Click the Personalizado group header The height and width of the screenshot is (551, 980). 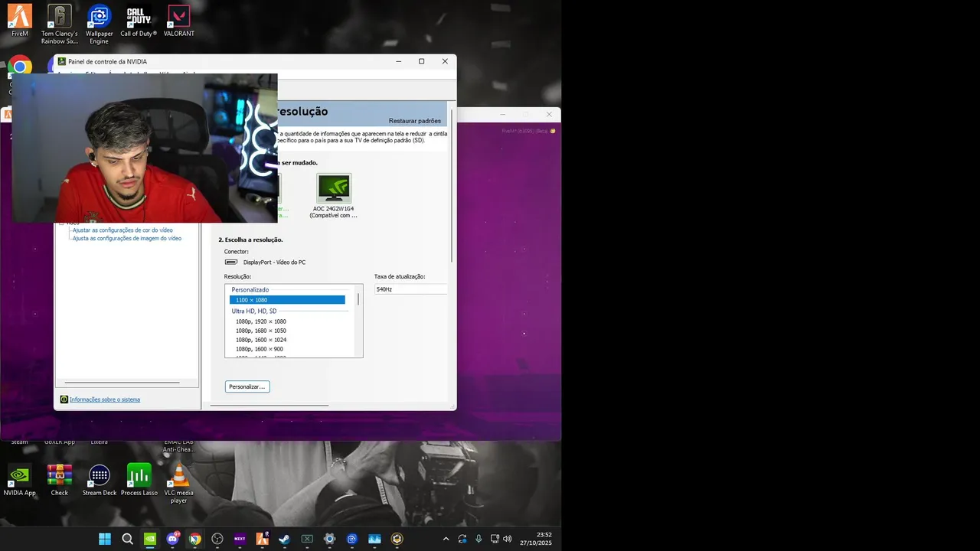250,290
